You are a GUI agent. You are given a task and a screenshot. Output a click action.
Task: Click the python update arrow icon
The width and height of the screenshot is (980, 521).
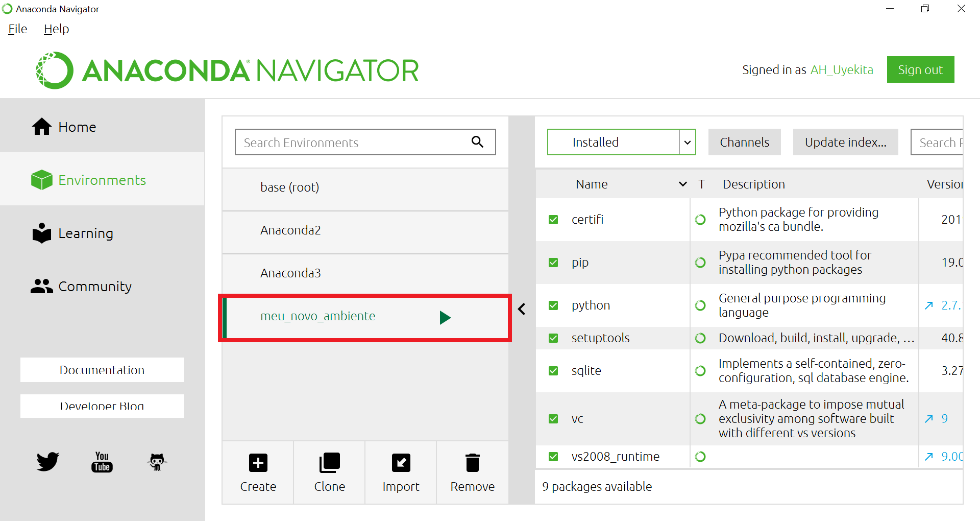click(929, 305)
